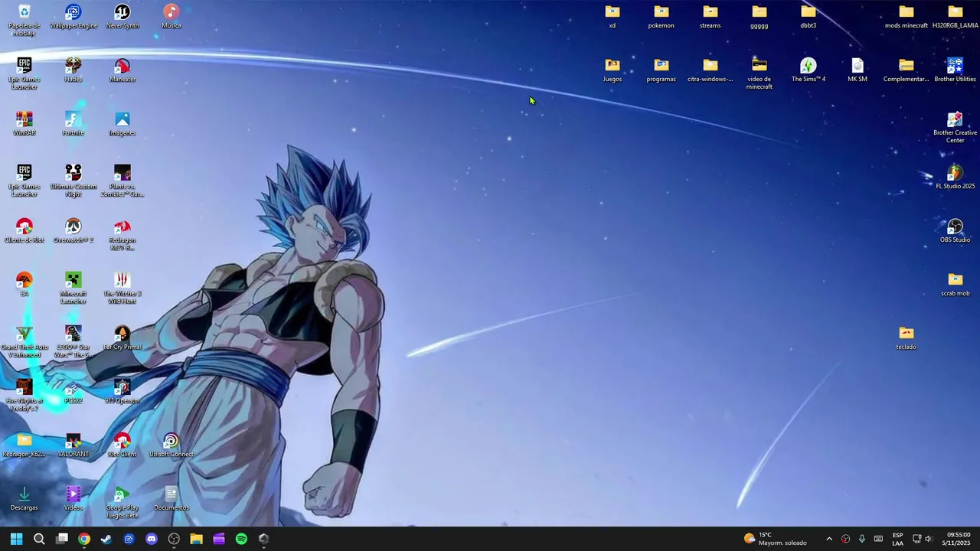
Task: Select The Witcher 3 Wild Hunt icon
Action: tap(122, 289)
